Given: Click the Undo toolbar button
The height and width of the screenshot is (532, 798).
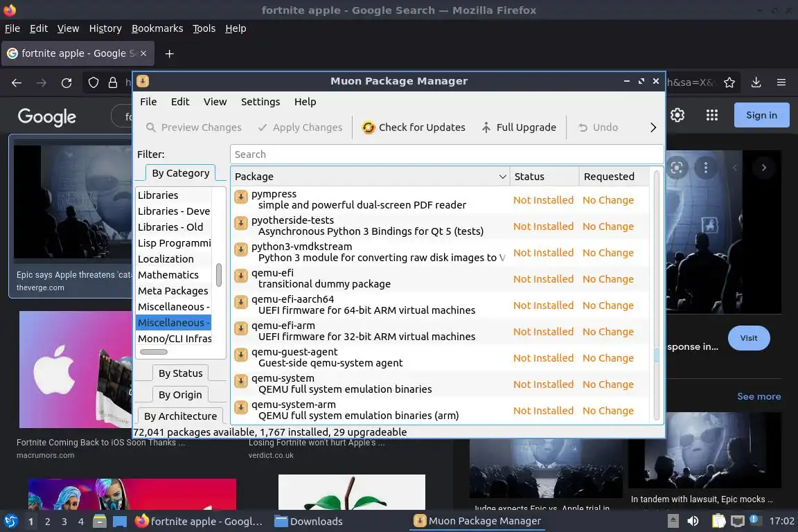Looking at the screenshot, I should coord(598,127).
